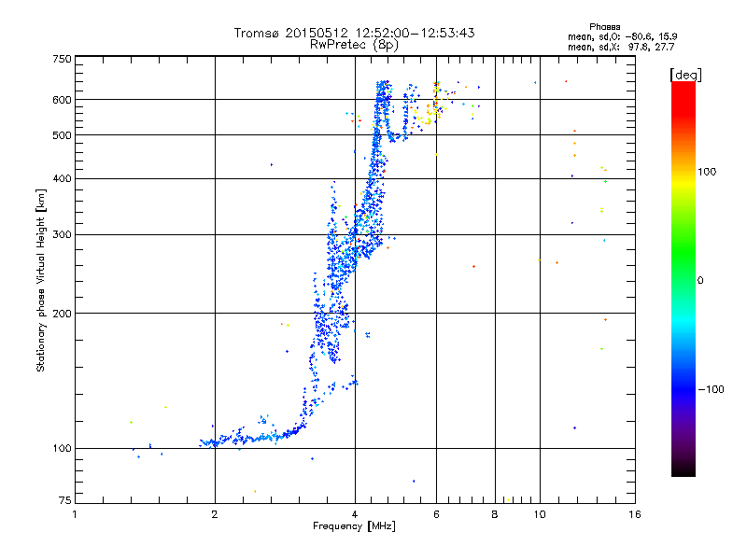Click the colorbar tick label '-100'
The height and width of the screenshot is (560, 747).
click(712, 389)
